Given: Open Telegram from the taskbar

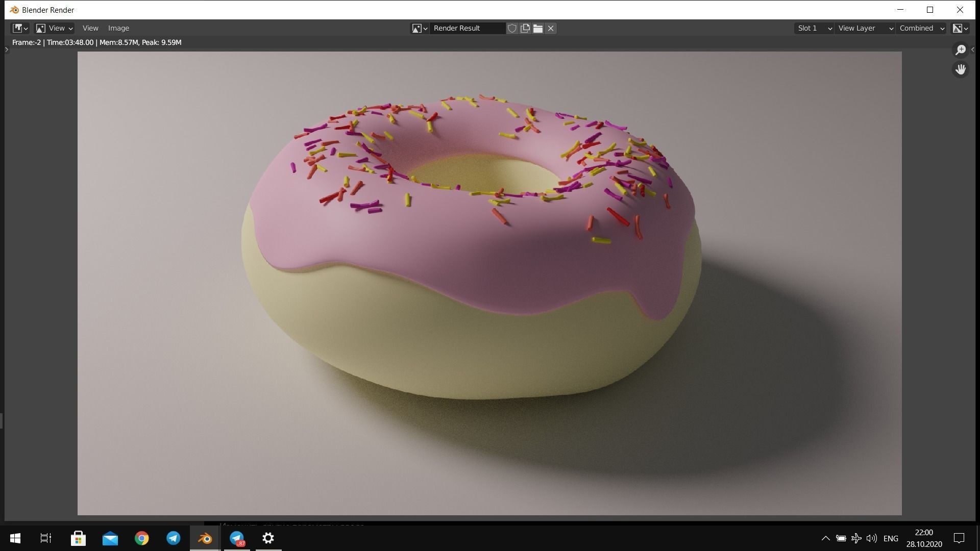Looking at the screenshot, I should point(173,538).
